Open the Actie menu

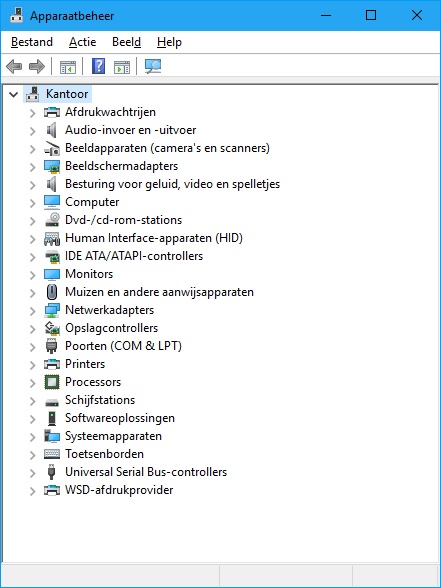pos(82,42)
